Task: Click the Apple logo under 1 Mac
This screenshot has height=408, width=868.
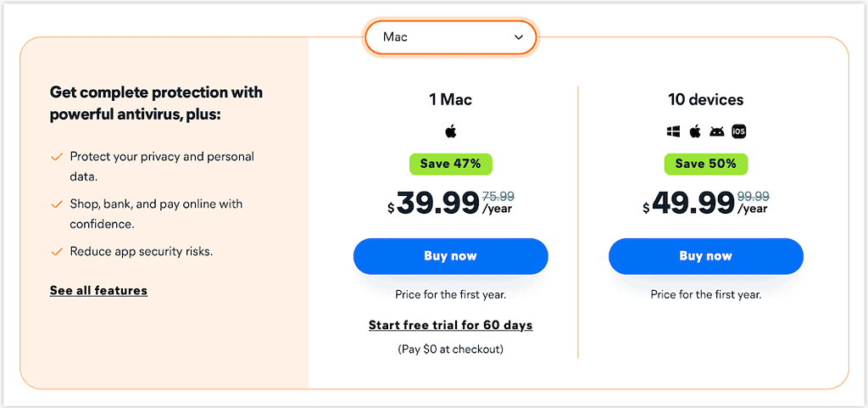Action: pos(451,131)
